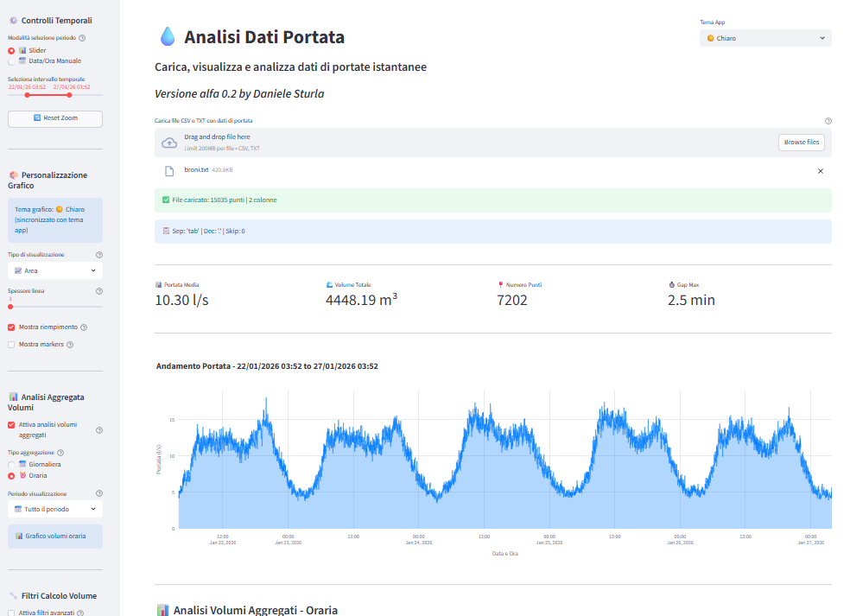Open the Tipo di visualizzazione Area dropdown
850x616 pixels.
click(x=54, y=270)
